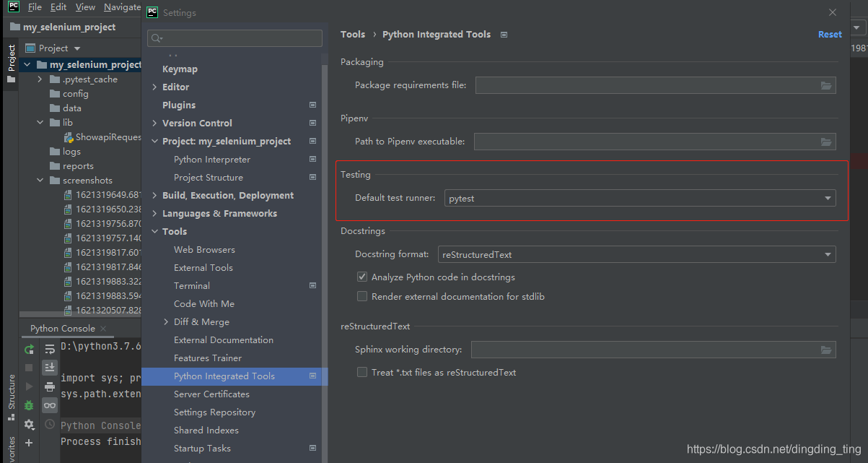The image size is (868, 463).
Task: Browse for Sphinx working directory folder icon
Action: click(x=826, y=350)
